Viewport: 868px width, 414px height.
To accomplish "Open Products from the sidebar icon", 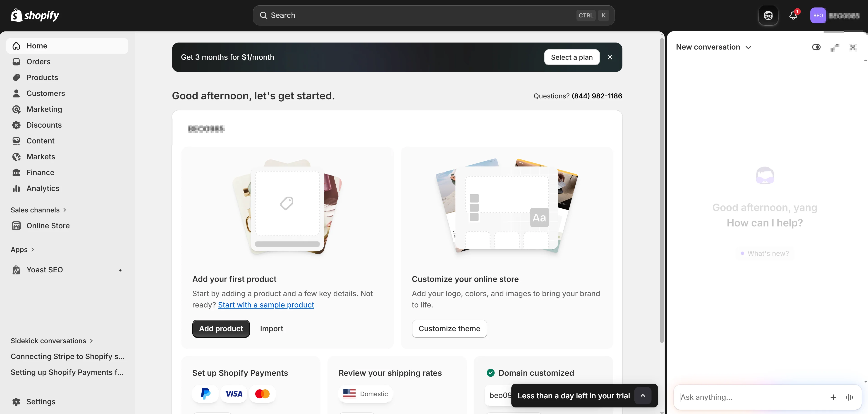I will coord(17,77).
